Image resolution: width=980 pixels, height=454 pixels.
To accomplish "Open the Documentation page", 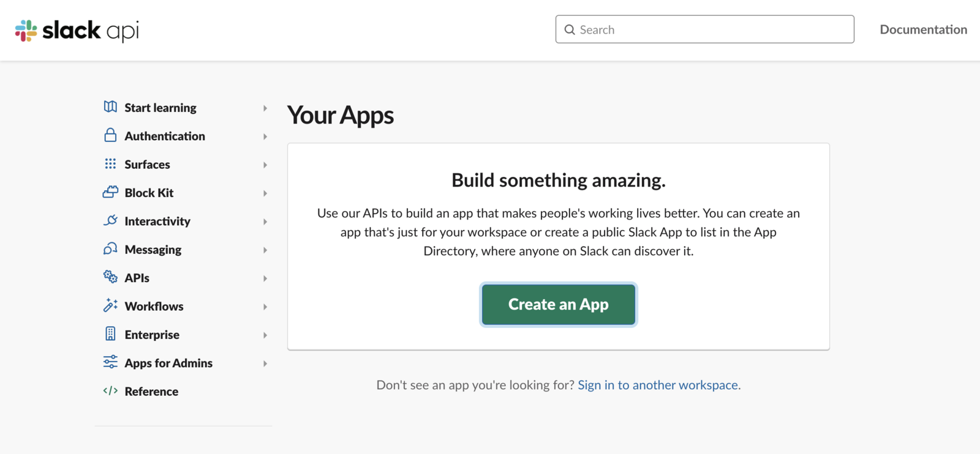I will pos(923,29).
